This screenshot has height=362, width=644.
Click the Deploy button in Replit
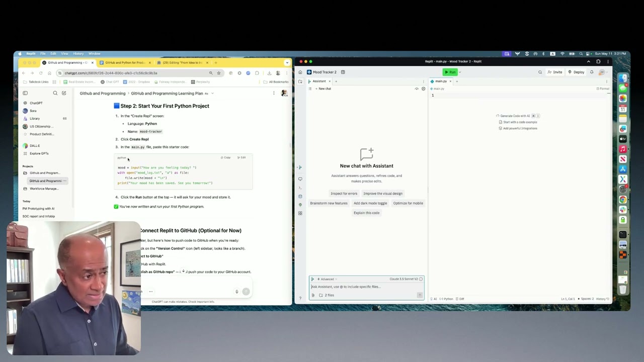click(x=576, y=72)
